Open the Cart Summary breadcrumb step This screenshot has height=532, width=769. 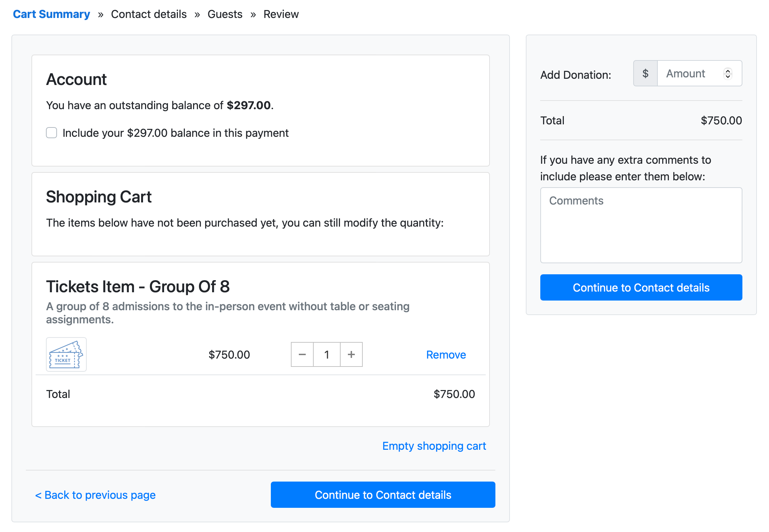point(51,14)
